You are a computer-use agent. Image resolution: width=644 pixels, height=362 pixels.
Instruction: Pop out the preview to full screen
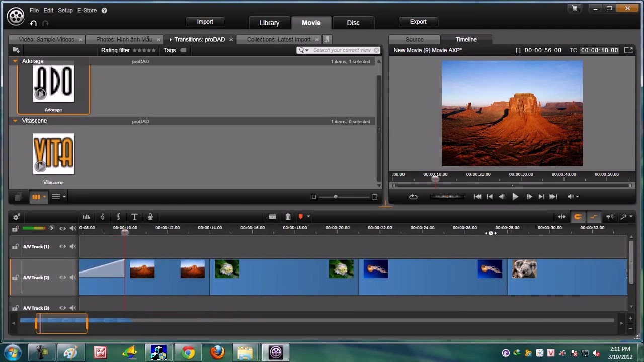click(x=628, y=50)
